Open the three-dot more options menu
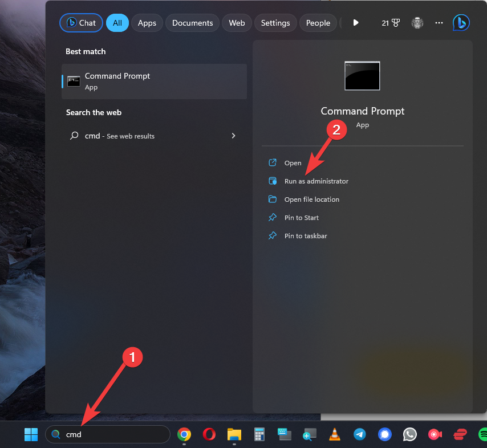 439,23
